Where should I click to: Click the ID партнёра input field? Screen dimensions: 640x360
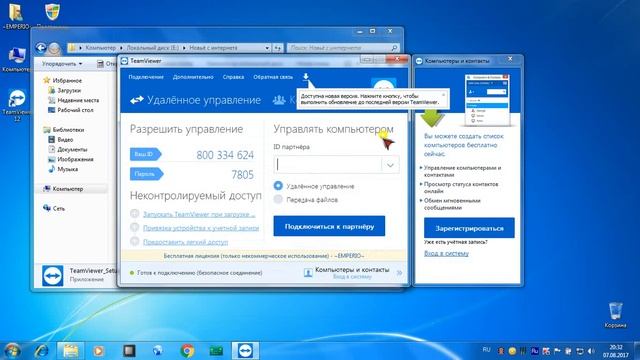[328, 165]
